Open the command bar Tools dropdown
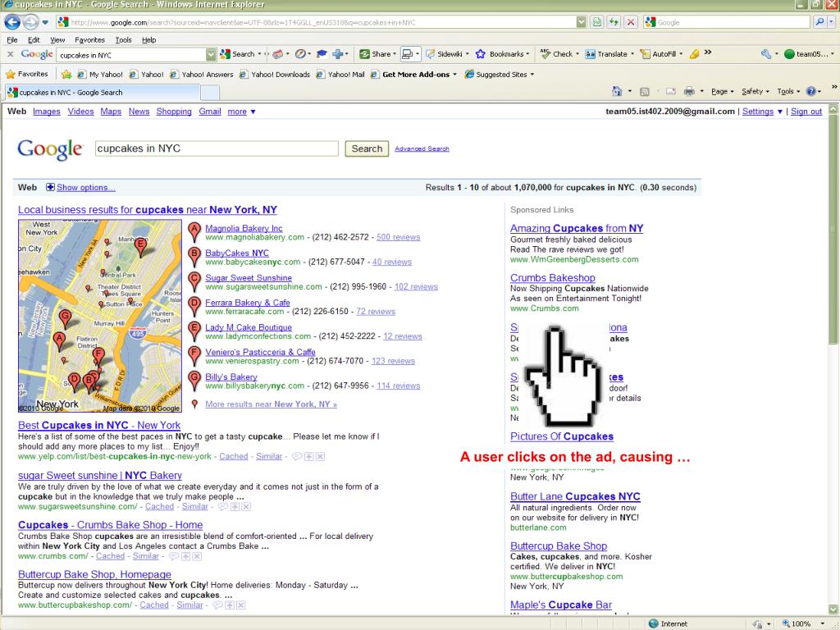This screenshot has width=840, height=630. [x=788, y=92]
